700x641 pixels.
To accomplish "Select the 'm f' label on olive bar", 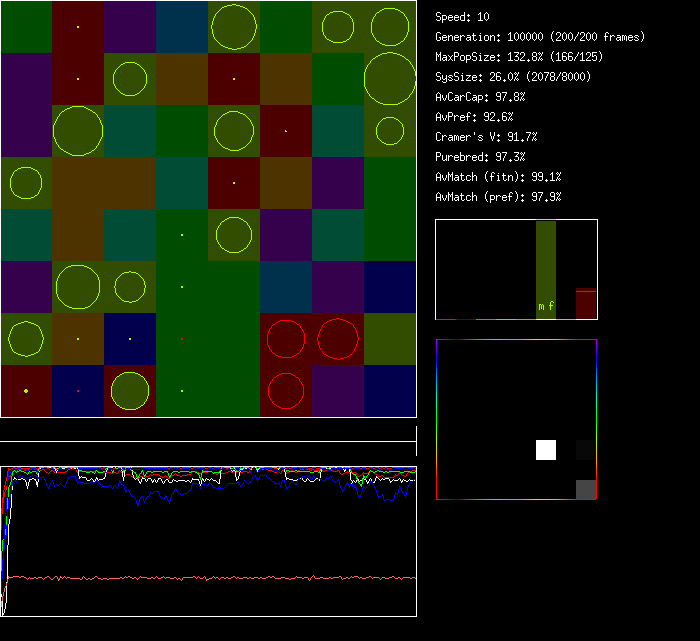I will pyautogui.click(x=546, y=306).
